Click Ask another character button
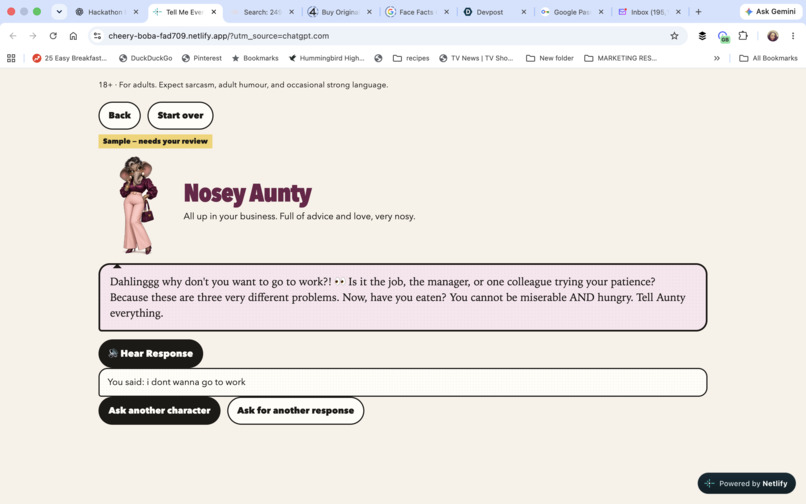Screen dimensions: 806x504 [x=159, y=410]
